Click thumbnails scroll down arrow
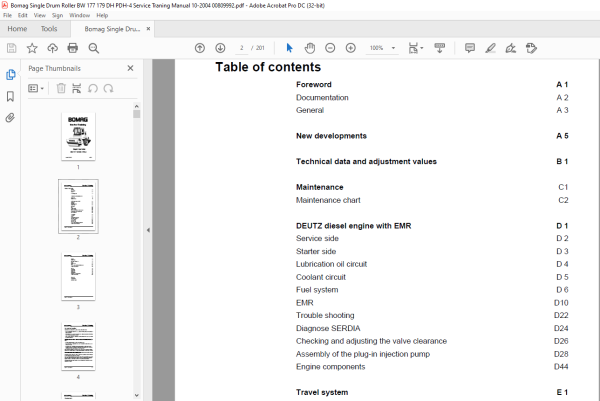 pos(137,396)
